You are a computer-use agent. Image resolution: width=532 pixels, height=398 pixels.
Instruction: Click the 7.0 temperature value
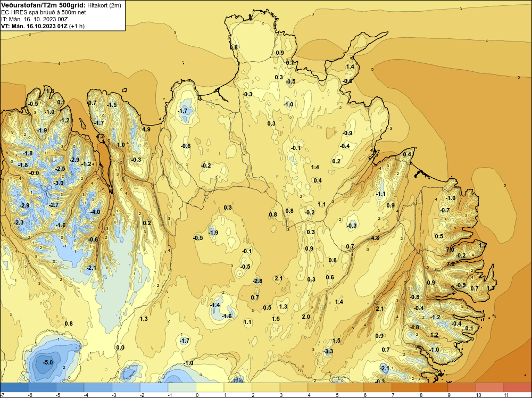click(450, 250)
